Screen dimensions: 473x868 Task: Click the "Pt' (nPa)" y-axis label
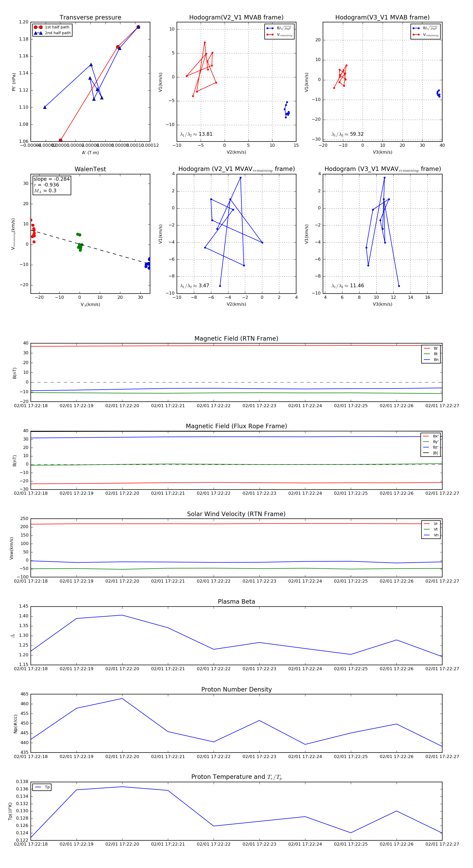(x=14, y=82)
